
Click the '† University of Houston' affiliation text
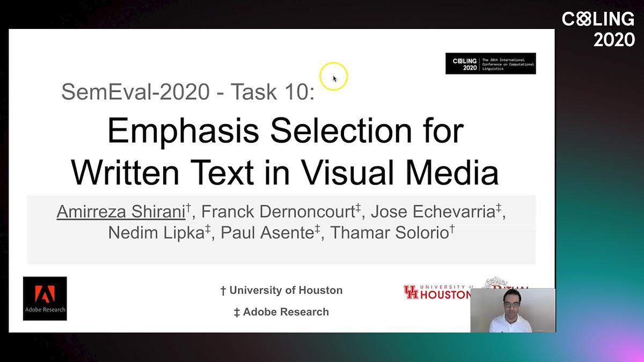click(281, 290)
